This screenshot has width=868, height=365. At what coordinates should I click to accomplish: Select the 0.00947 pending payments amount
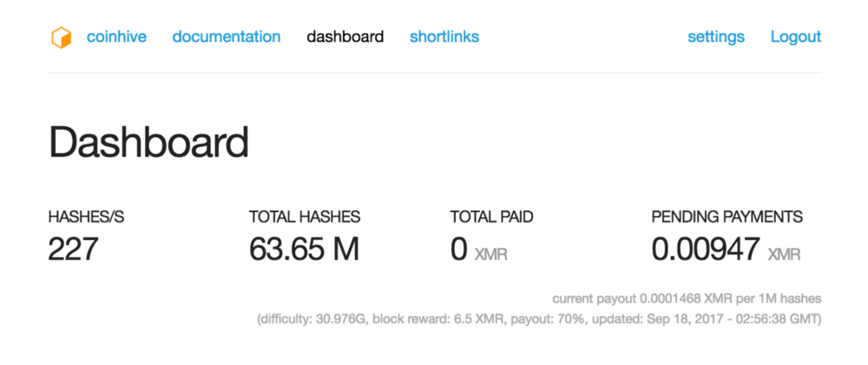706,250
